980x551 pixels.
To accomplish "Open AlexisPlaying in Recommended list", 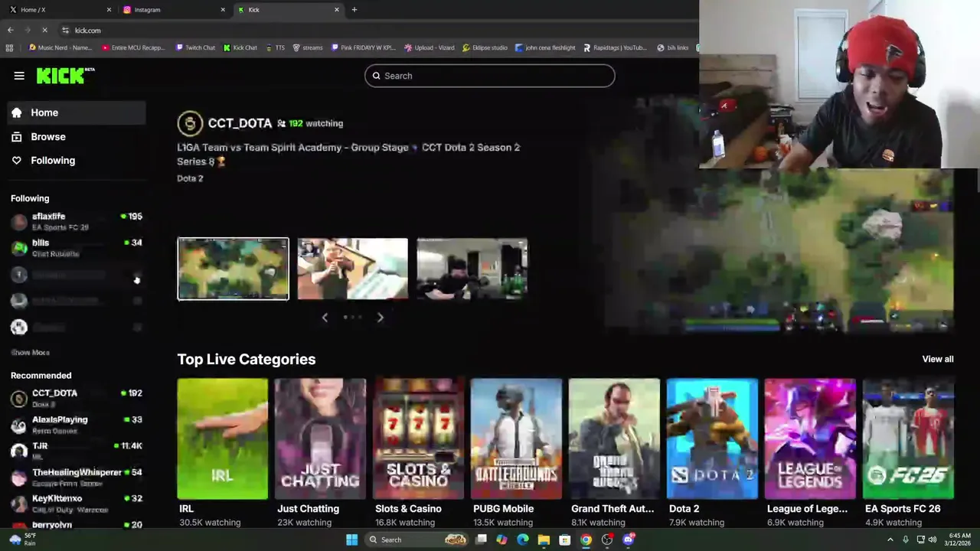I will click(77, 425).
